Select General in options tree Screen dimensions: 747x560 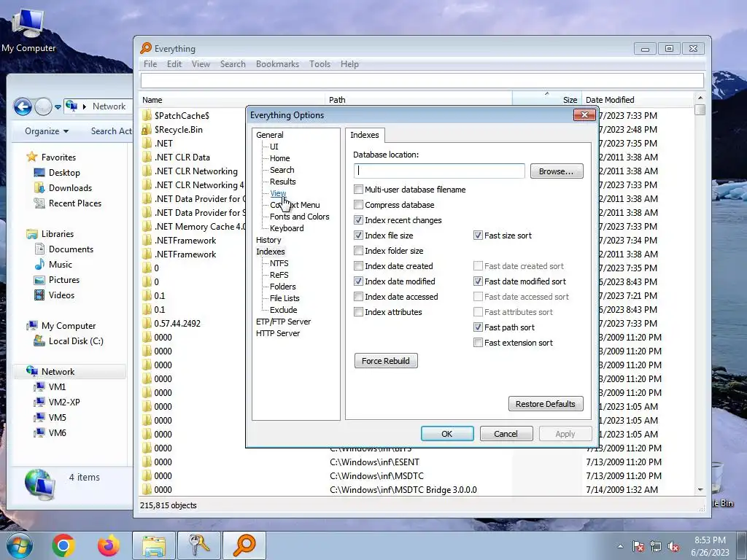tap(270, 135)
